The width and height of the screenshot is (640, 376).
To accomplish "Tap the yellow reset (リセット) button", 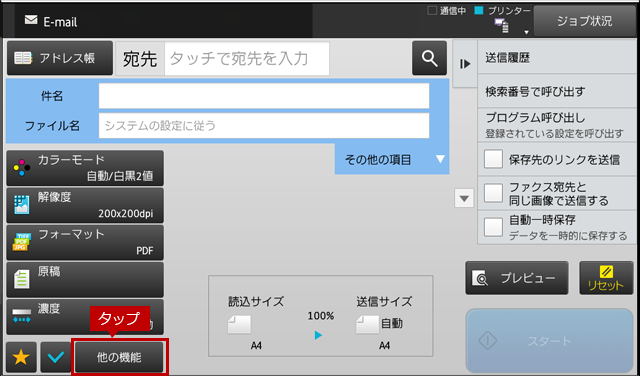I will point(606,278).
